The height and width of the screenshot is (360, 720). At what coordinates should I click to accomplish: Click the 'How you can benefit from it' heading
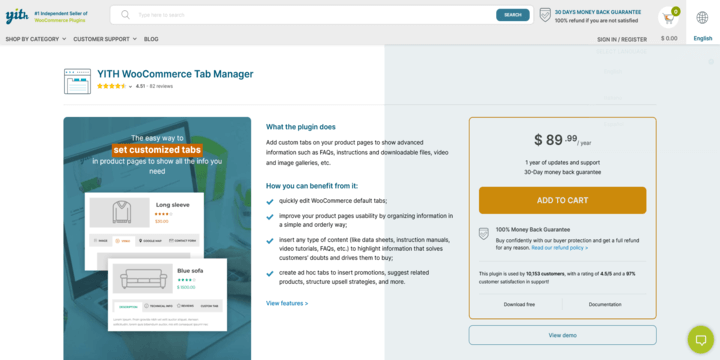[312, 186]
